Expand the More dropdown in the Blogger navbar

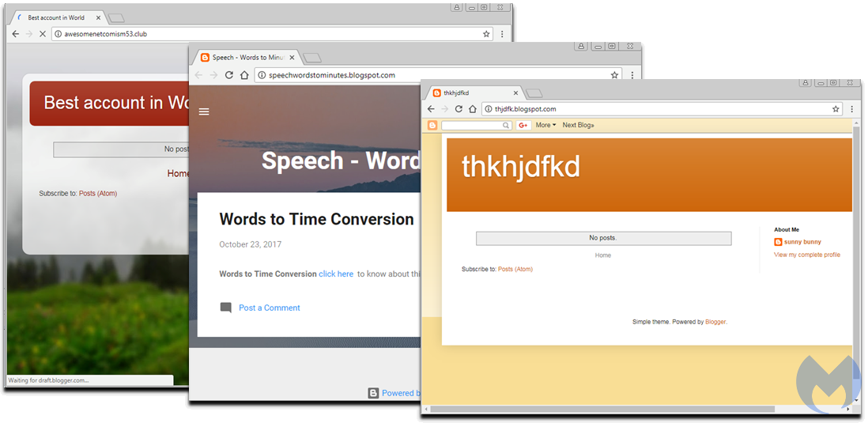(x=545, y=125)
